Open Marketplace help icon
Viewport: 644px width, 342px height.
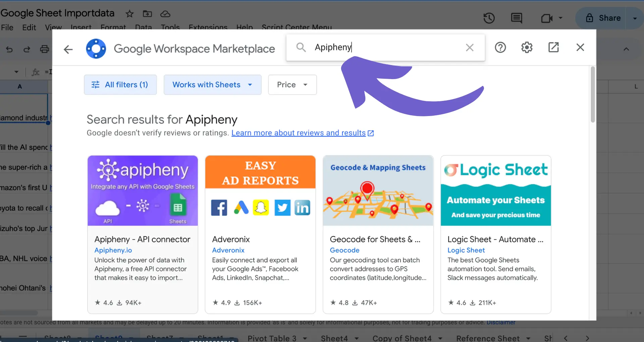click(500, 47)
